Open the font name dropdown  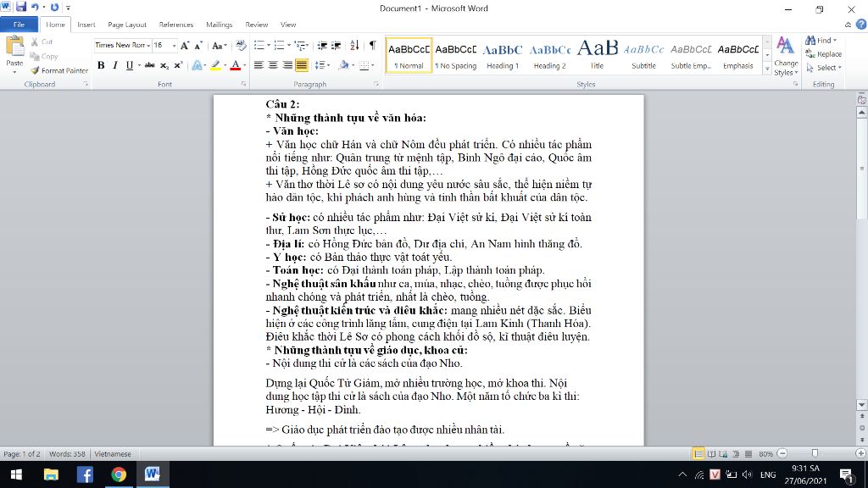(148, 46)
